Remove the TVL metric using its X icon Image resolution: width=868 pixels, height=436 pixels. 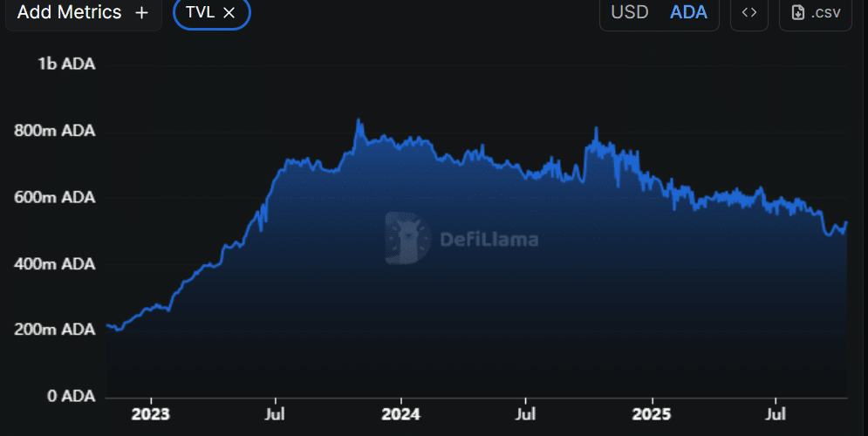pos(229,13)
